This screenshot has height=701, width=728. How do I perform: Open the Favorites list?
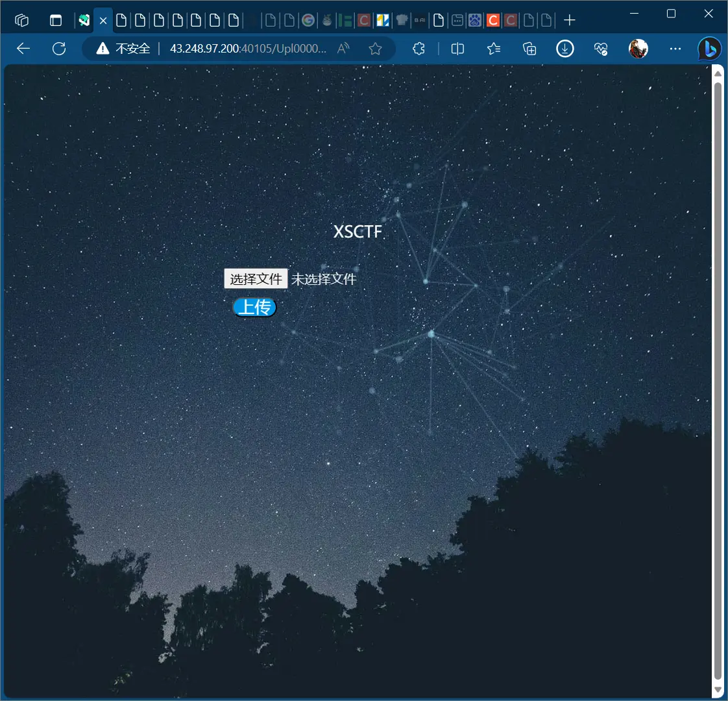click(494, 49)
